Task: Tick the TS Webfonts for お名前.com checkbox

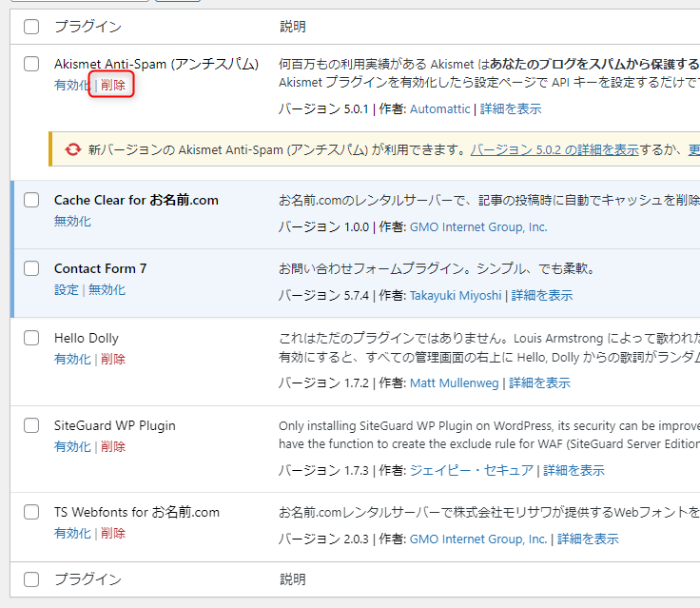Action: pos(31,512)
